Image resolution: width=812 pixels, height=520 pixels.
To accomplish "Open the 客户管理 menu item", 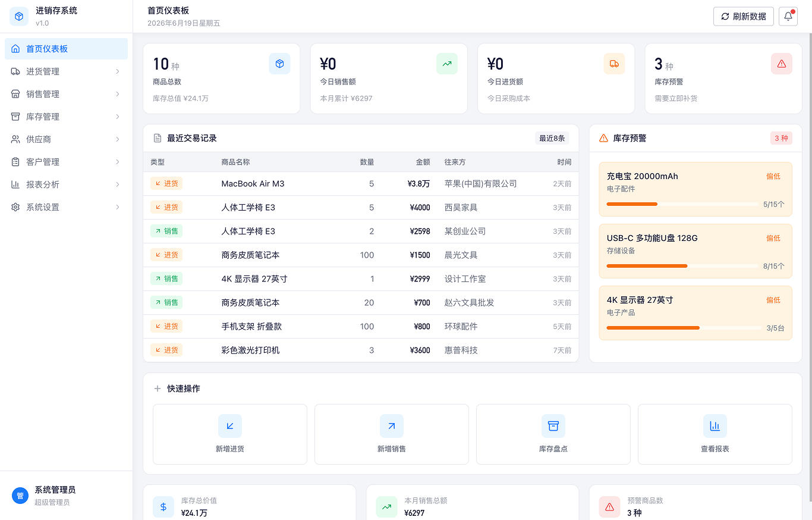I will [66, 162].
